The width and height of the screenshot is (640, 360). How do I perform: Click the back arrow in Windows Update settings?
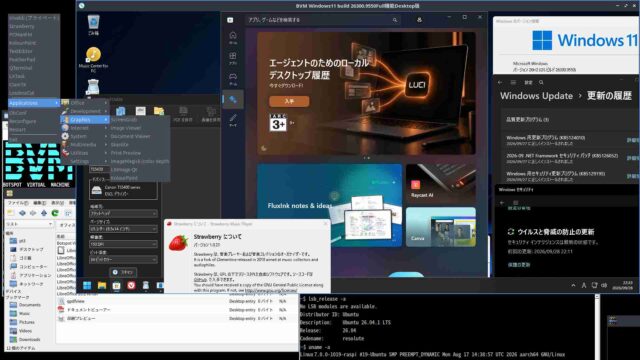click(500, 82)
